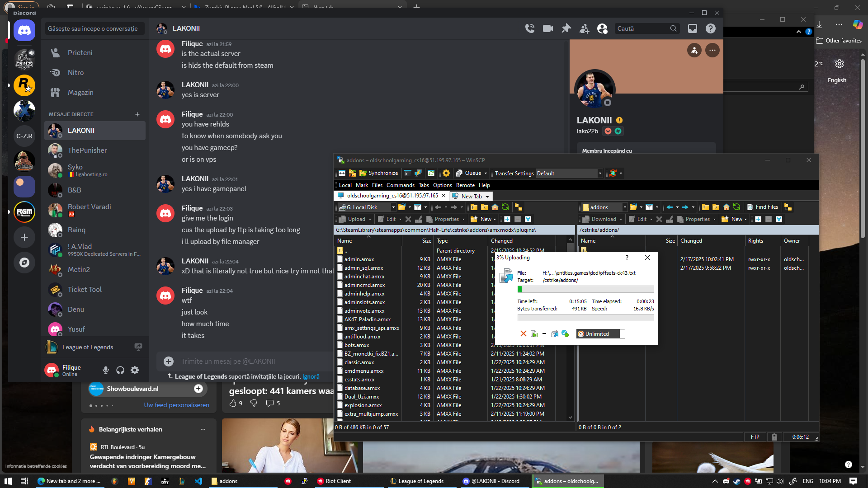868x488 pixels.
Task: Open Nitro in Discord sidebar
Action: pyautogui.click(x=95, y=73)
